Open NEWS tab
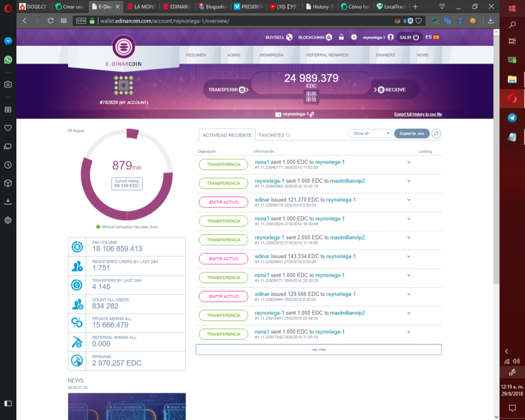Screen dimensions: 525x420 click(x=422, y=55)
